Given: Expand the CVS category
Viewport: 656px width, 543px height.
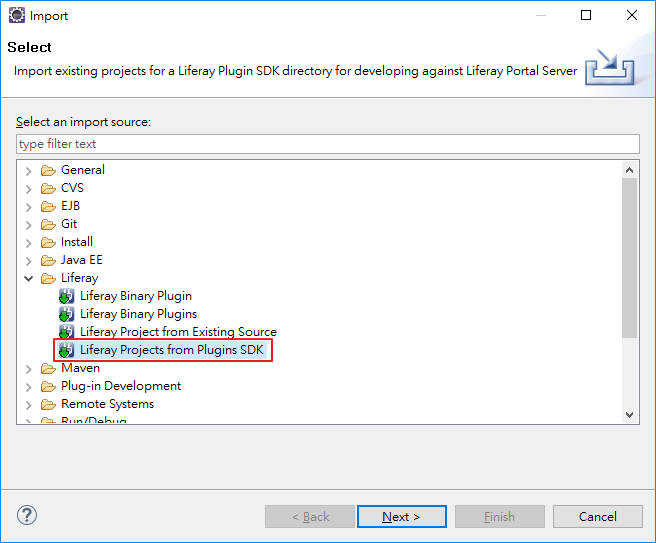Looking at the screenshot, I should pos(28,189).
